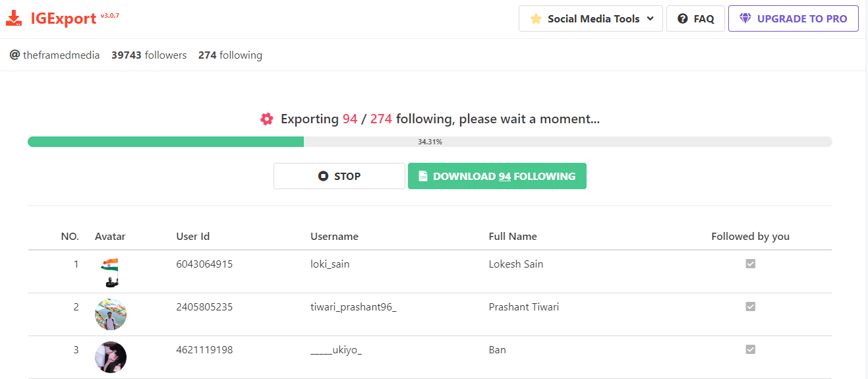868x379 pixels.
Task: Click the diamond icon in Upgrade to Pro
Action: pyautogui.click(x=745, y=18)
